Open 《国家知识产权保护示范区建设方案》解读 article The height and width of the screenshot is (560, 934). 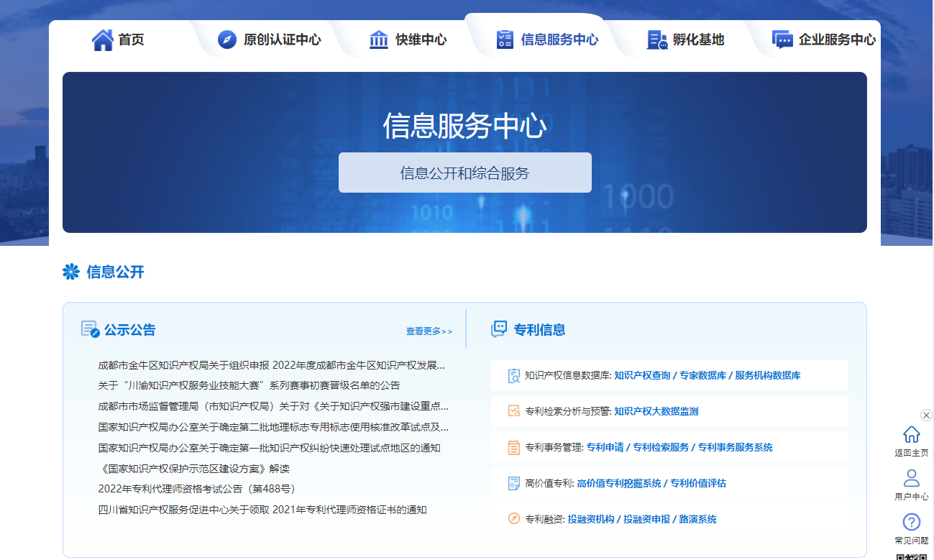(x=193, y=469)
